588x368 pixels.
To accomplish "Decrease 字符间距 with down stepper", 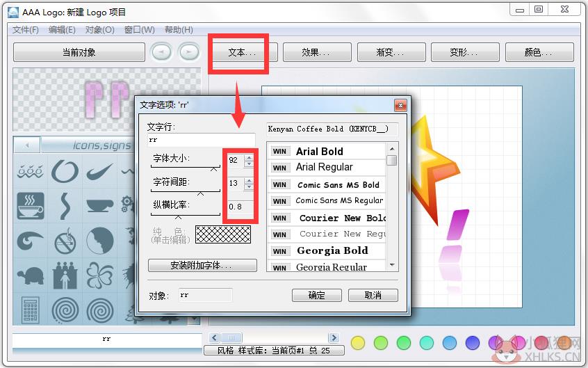I will 249,186.
